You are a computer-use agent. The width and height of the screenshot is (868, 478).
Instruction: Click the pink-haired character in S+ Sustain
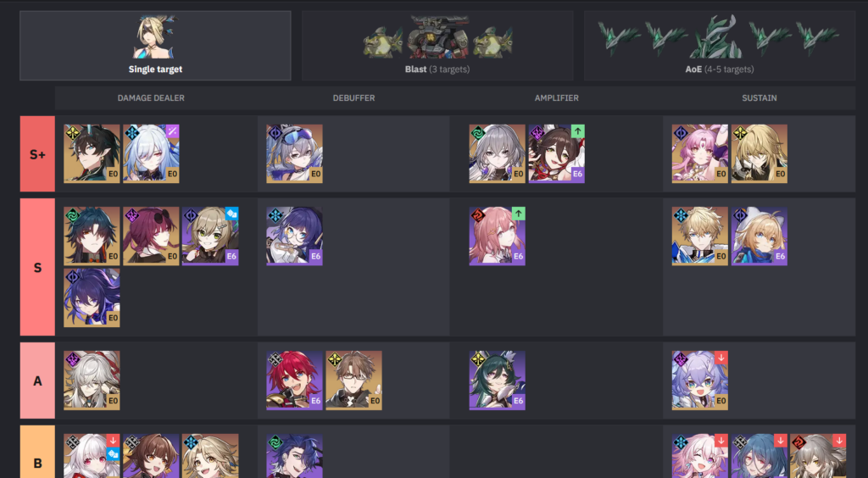pos(699,153)
